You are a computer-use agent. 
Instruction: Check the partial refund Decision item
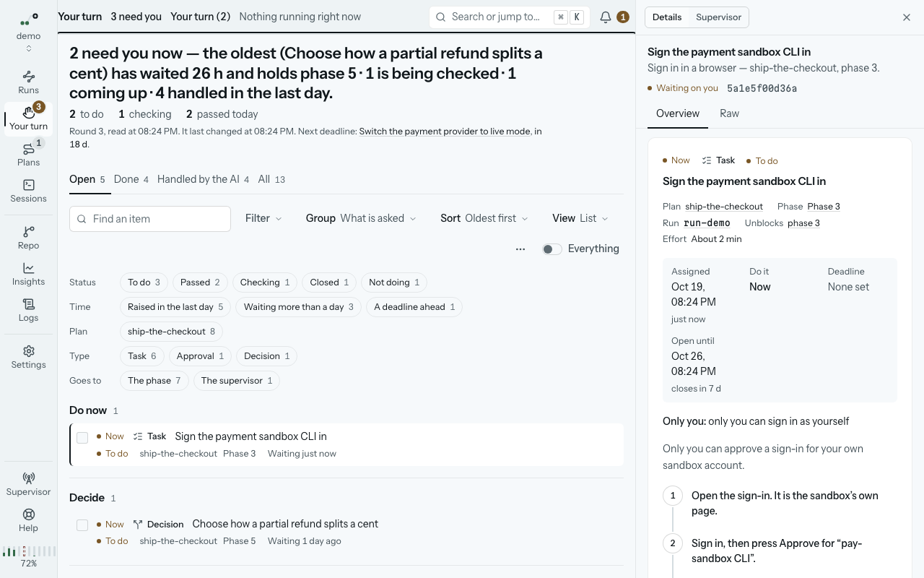coord(82,525)
